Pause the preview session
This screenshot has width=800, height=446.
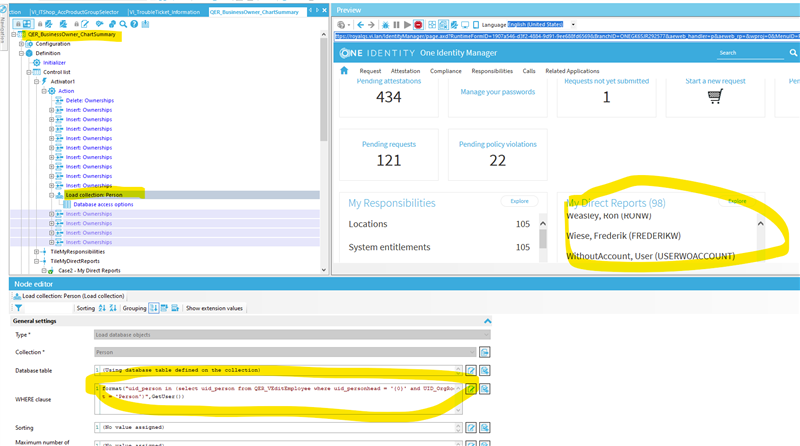[396, 24]
